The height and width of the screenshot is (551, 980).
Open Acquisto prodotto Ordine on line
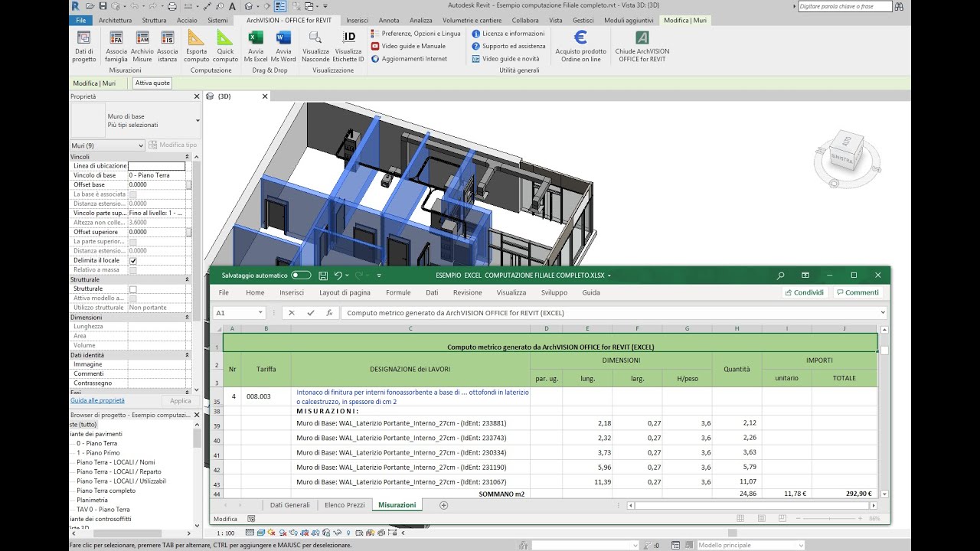tap(580, 46)
